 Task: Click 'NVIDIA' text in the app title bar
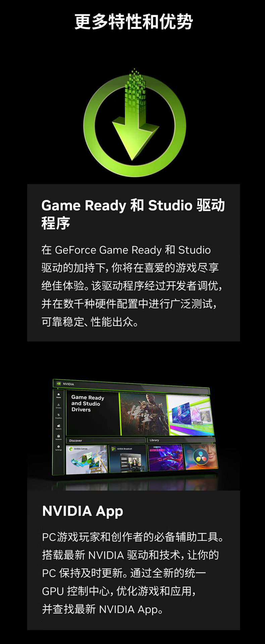pos(68,384)
